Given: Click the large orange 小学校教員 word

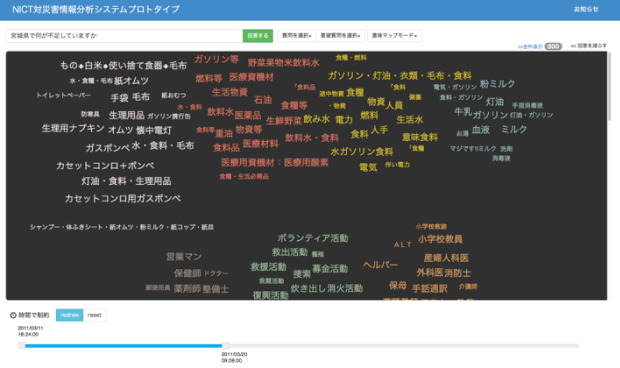Looking at the screenshot, I should 440,239.
